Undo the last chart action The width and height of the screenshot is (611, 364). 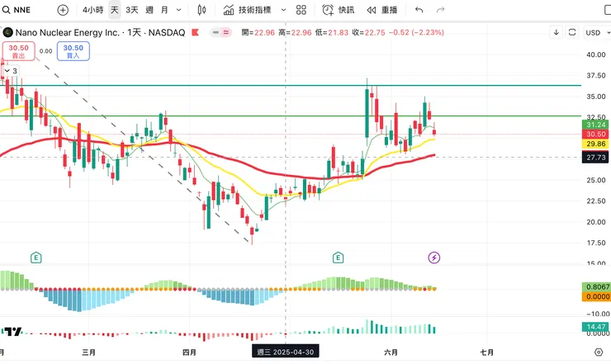click(x=419, y=10)
